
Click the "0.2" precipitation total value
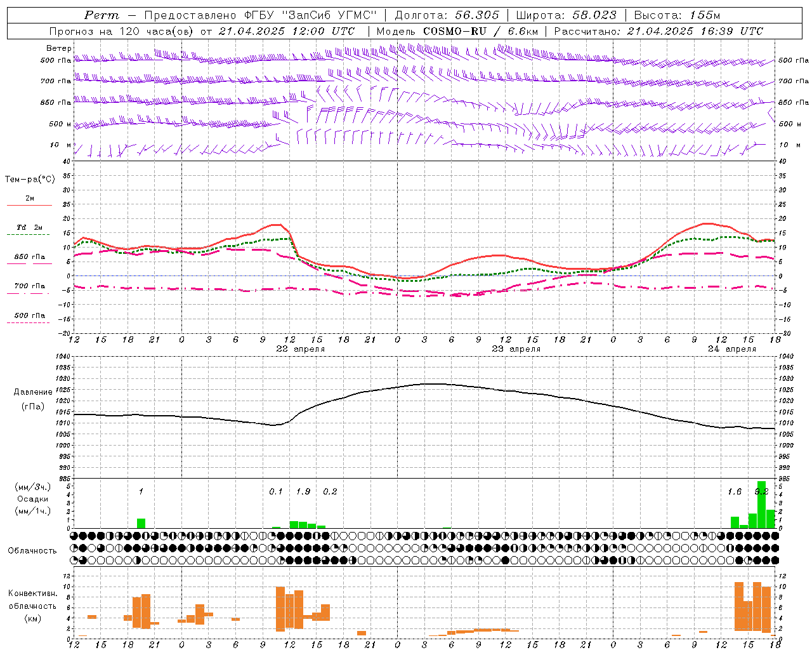[x=330, y=491]
